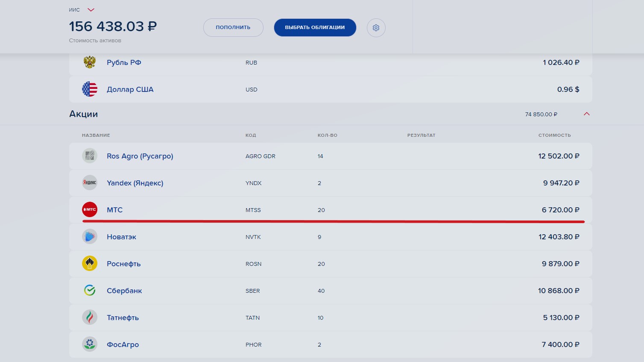
Task: Click the КОД column header
Action: point(251,135)
